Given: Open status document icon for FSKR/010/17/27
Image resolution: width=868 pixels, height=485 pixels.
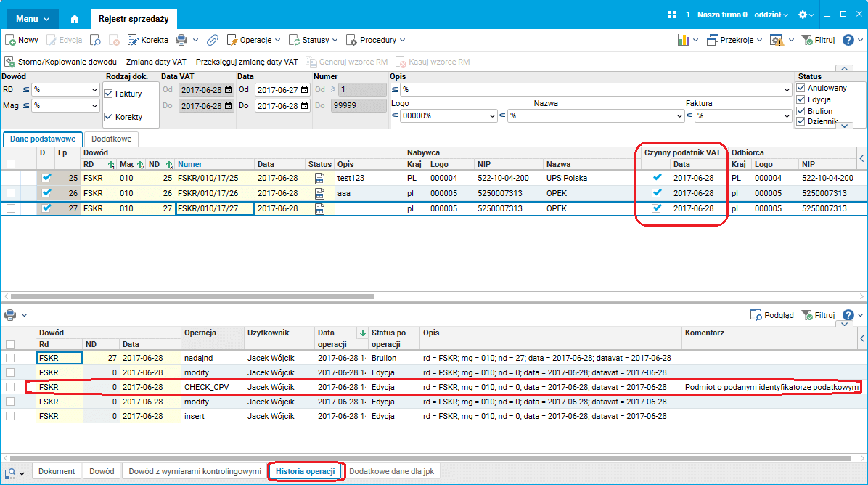Looking at the screenshot, I should click(319, 208).
